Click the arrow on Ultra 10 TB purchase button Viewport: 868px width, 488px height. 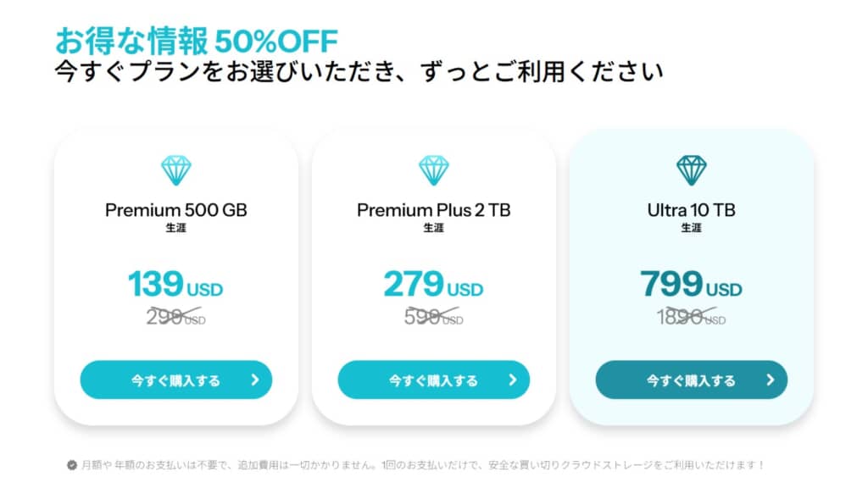[x=770, y=380]
